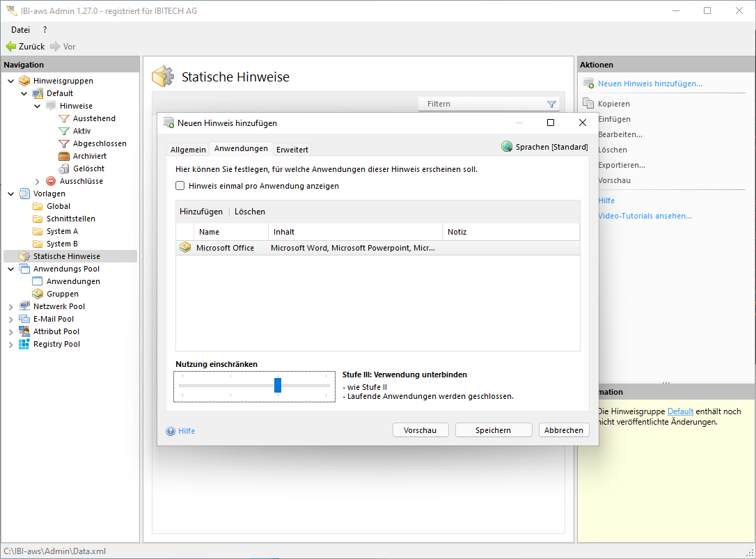
Task: Enable Hinweis einmal pro Anwendung anzeigen
Action: (x=180, y=186)
